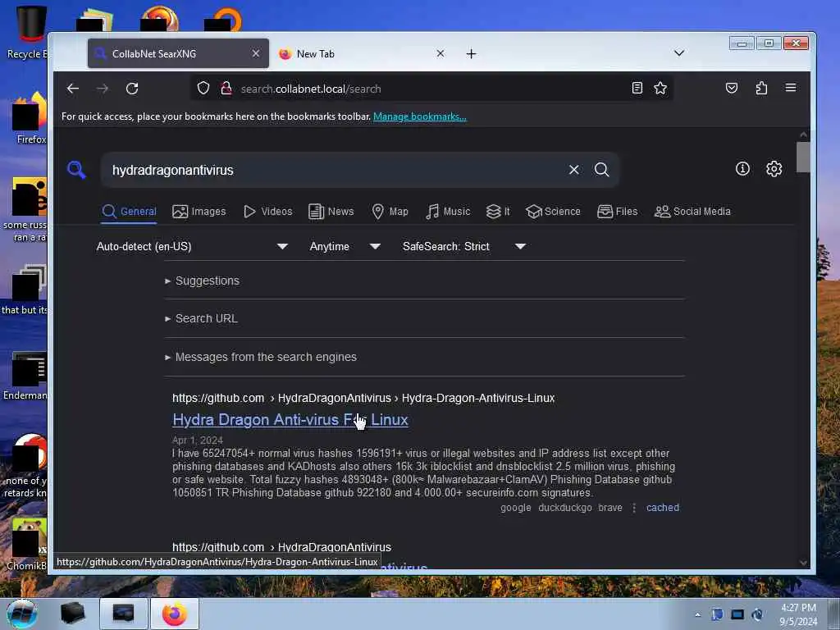Reload the page with the refresh icon

[132, 89]
